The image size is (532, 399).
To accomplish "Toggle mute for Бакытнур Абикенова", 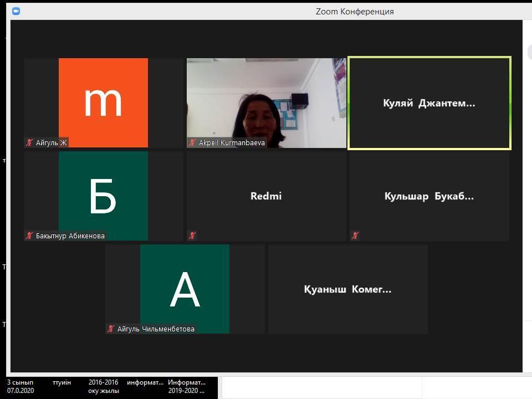I will tap(29, 236).
